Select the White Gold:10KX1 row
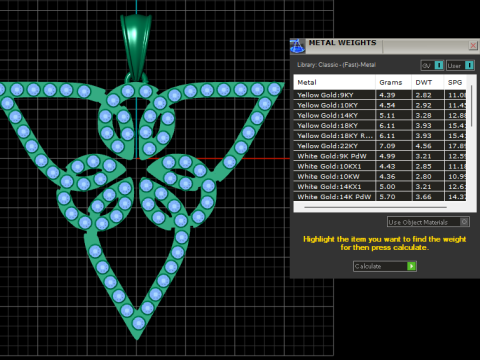Viewport: 480px width, 360px height. 380,166
